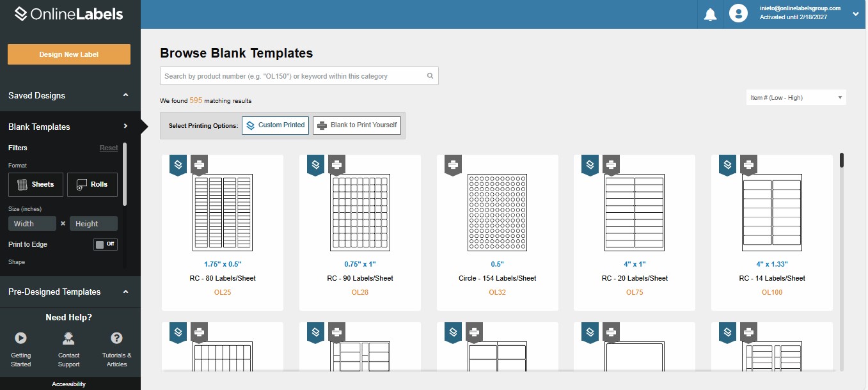The image size is (868, 390).
Task: Reset the filters
Action: [109, 148]
